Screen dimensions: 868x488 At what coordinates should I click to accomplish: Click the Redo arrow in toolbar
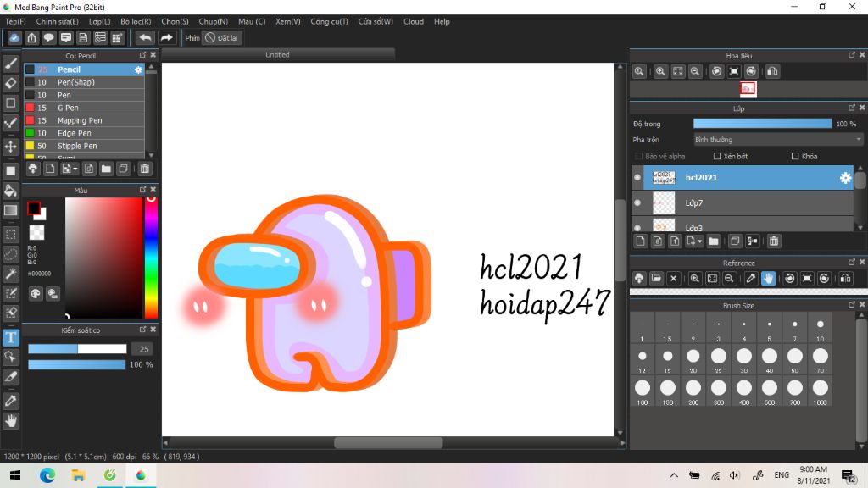point(166,37)
